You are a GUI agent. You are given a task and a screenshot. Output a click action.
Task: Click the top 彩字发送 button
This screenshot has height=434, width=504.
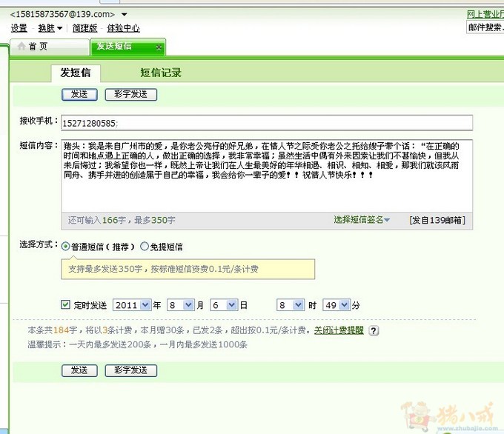[131, 95]
